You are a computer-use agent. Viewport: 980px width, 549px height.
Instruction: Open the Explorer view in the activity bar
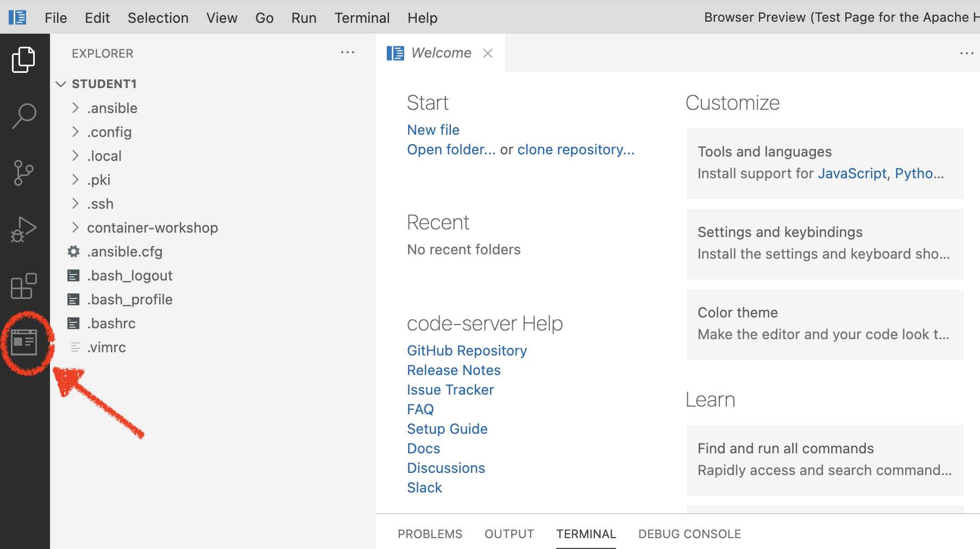point(24,59)
